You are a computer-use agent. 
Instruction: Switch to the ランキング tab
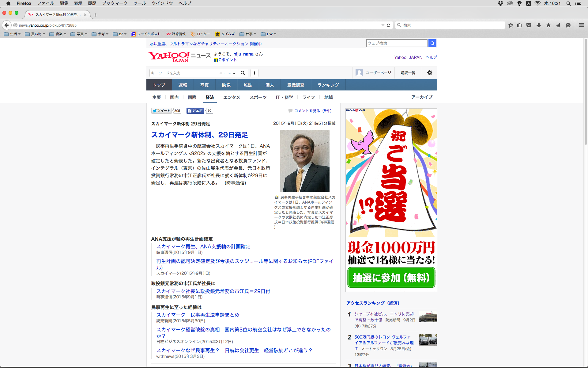tap(328, 85)
